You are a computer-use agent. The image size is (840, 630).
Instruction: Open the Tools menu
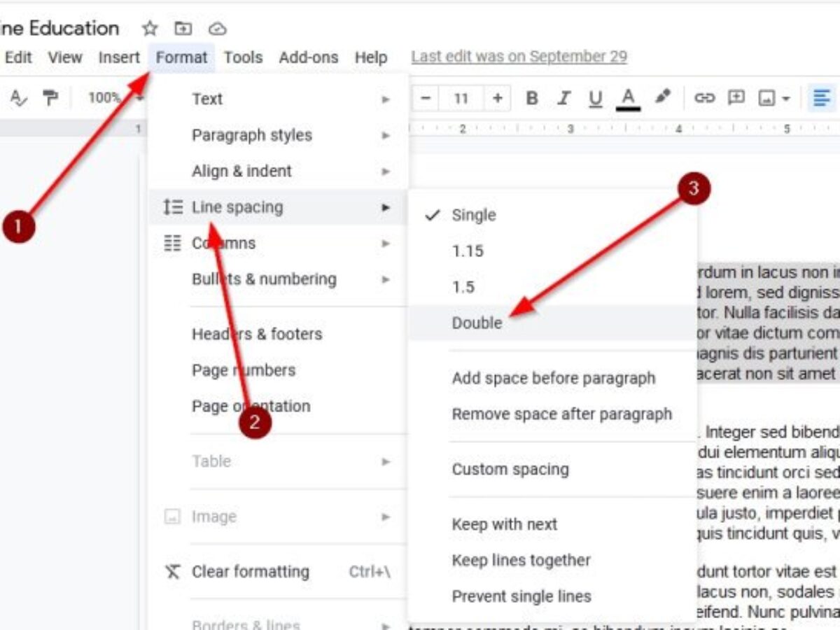243,57
